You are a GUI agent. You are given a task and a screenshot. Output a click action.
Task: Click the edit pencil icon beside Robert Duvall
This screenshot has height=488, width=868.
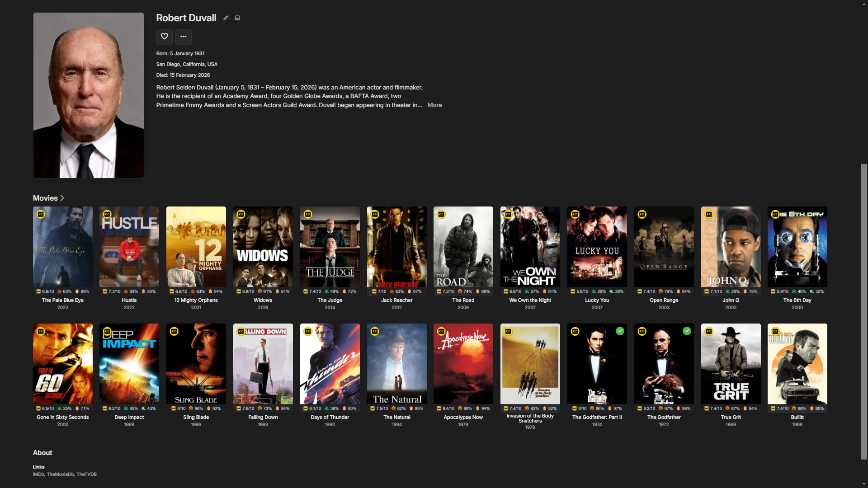[226, 18]
